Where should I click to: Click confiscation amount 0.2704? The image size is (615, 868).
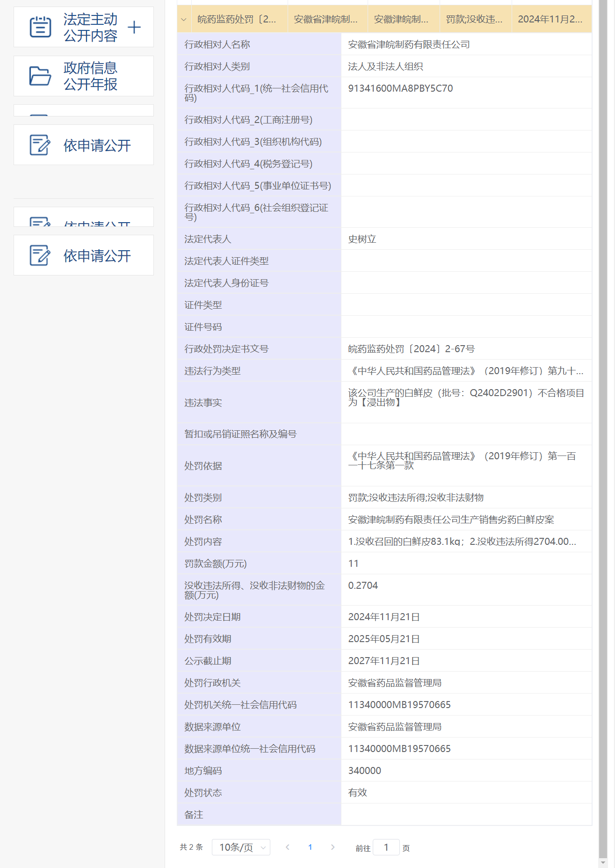click(363, 586)
